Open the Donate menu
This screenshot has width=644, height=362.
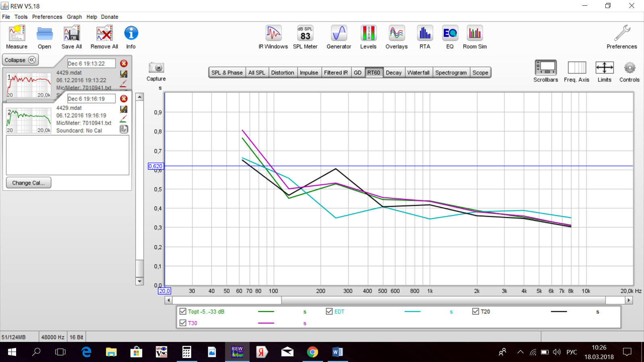click(x=109, y=17)
